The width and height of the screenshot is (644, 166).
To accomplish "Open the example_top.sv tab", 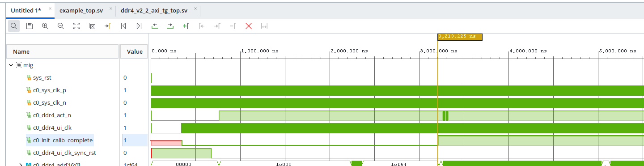I will click(x=81, y=10).
